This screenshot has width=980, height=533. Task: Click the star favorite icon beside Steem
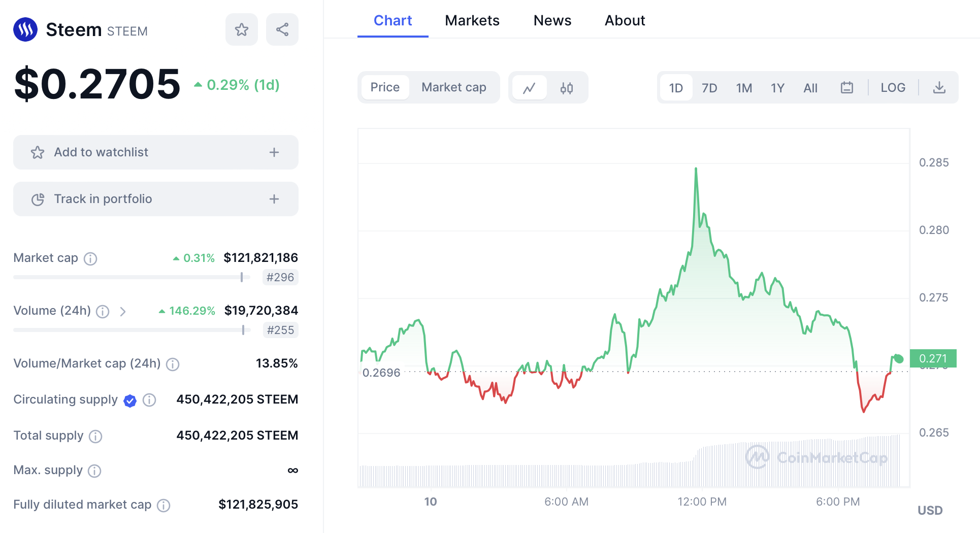coord(242,29)
